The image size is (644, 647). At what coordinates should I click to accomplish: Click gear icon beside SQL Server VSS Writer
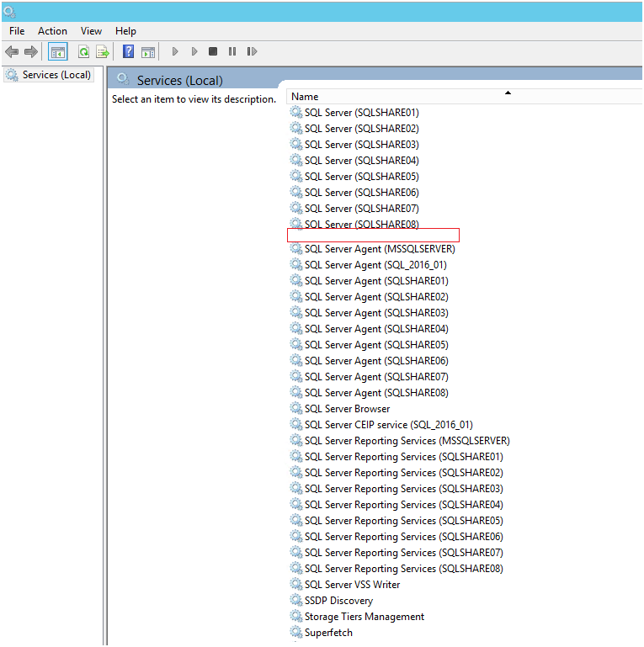(x=296, y=584)
